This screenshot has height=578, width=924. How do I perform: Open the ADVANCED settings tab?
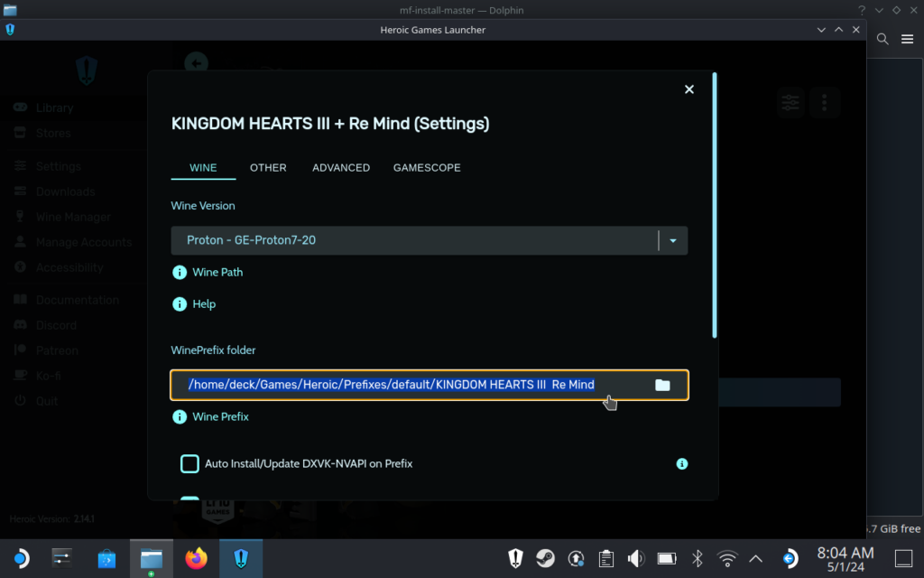click(341, 167)
